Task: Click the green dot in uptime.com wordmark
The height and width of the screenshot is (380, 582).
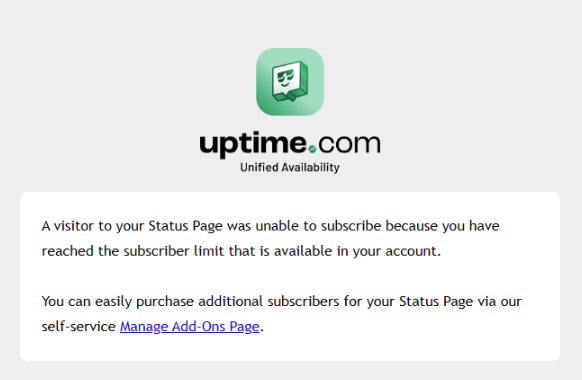Action: [x=312, y=149]
